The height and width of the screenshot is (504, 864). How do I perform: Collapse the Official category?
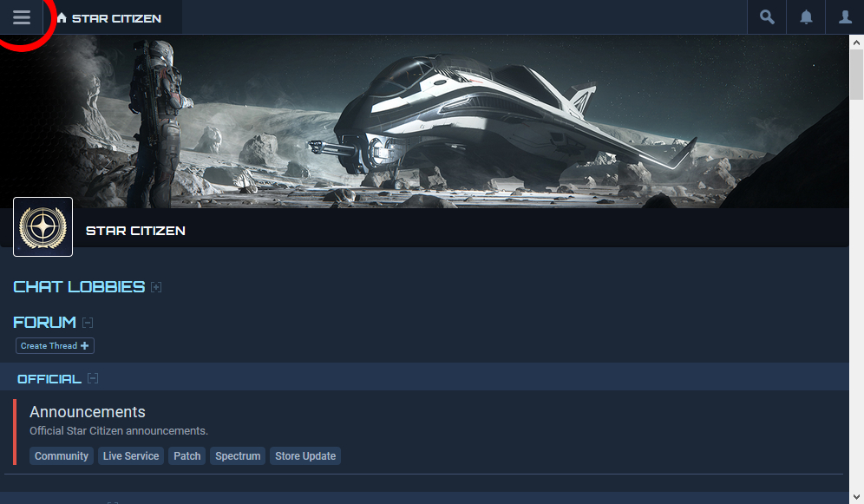coord(93,378)
